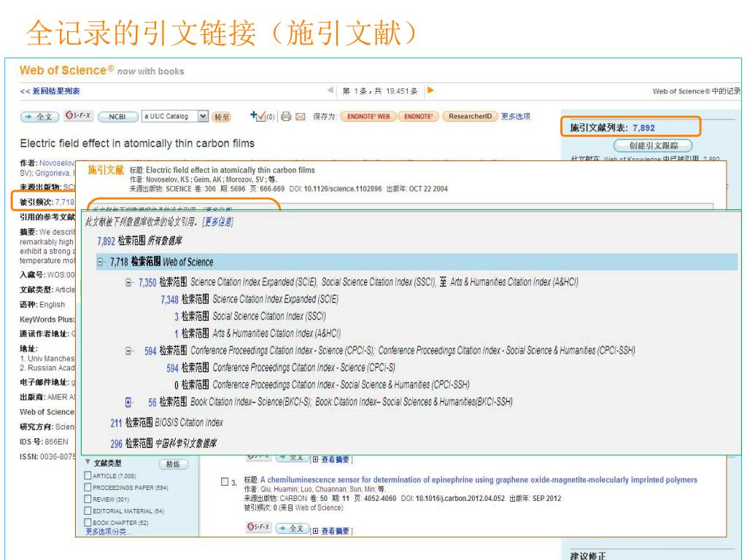
Task: Save to ENDNOTE WEB
Action: click(368, 116)
